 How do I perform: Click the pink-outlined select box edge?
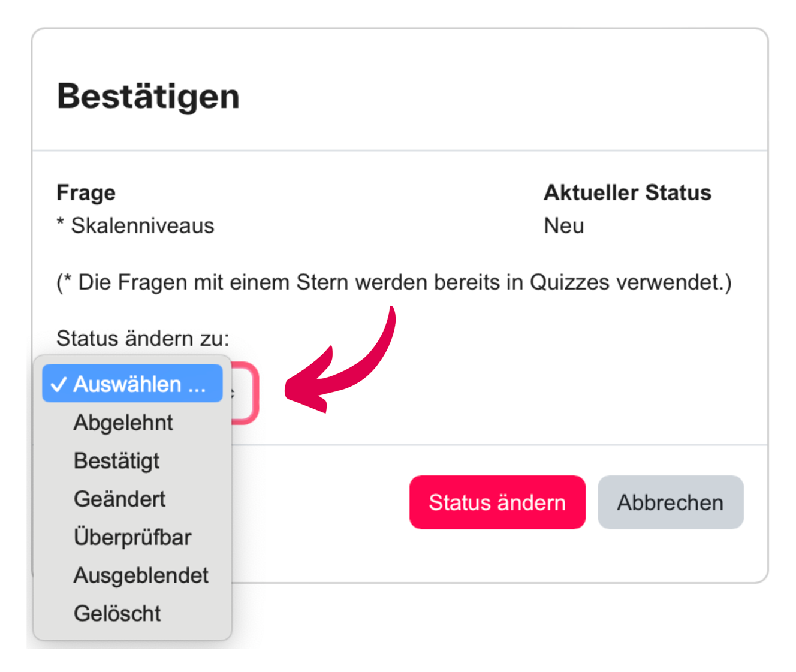pos(251,393)
